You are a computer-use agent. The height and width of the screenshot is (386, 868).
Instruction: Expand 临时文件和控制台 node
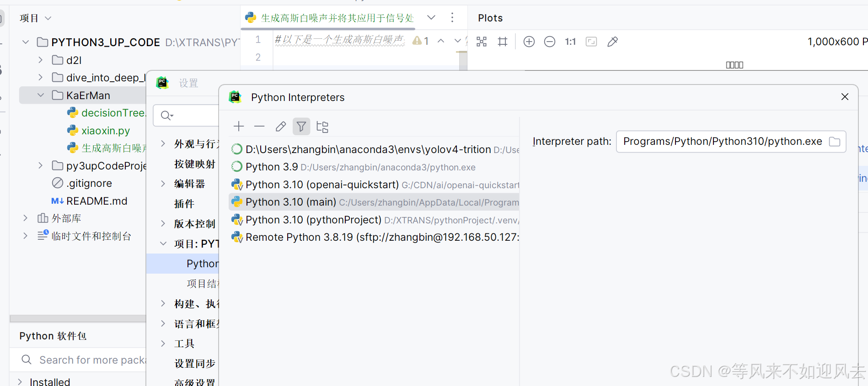click(26, 236)
